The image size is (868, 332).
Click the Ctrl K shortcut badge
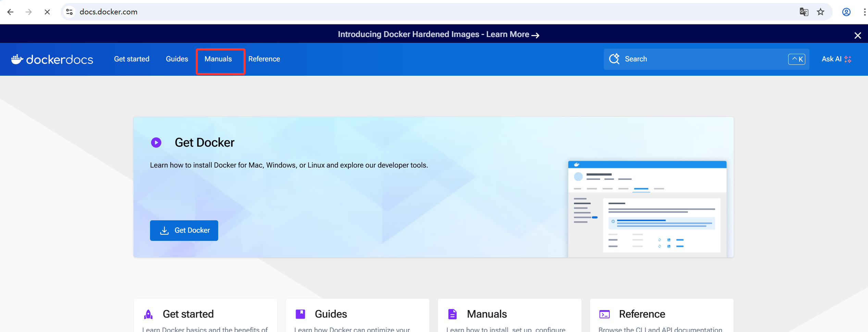[x=797, y=59]
